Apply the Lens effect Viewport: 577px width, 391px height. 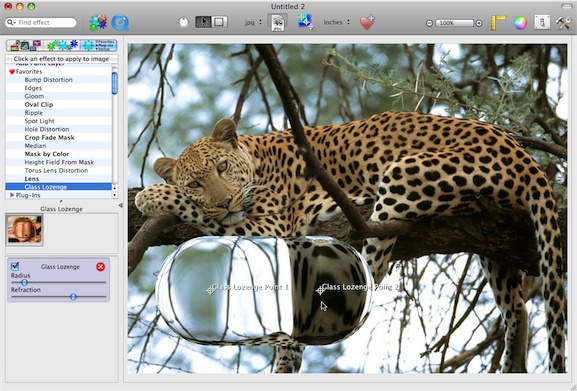point(59,179)
